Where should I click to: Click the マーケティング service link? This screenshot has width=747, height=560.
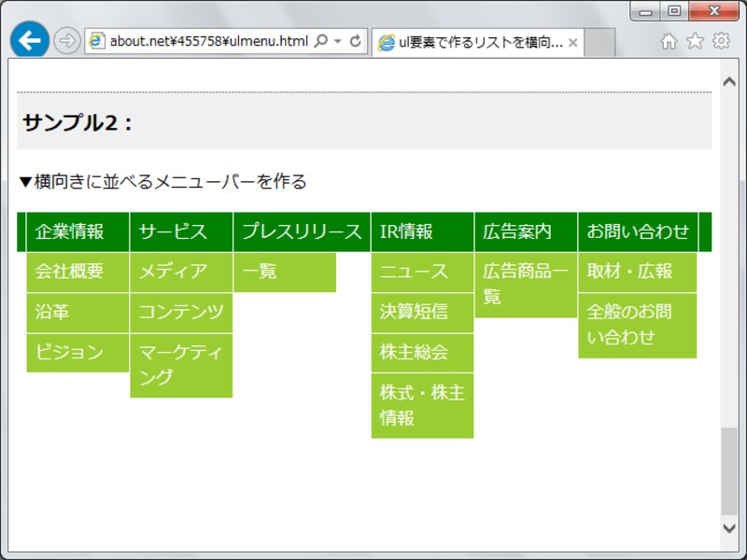pyautogui.click(x=180, y=365)
